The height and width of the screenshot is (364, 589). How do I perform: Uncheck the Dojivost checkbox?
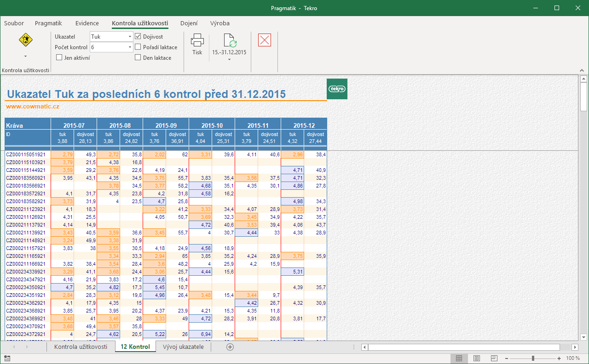[x=138, y=36]
